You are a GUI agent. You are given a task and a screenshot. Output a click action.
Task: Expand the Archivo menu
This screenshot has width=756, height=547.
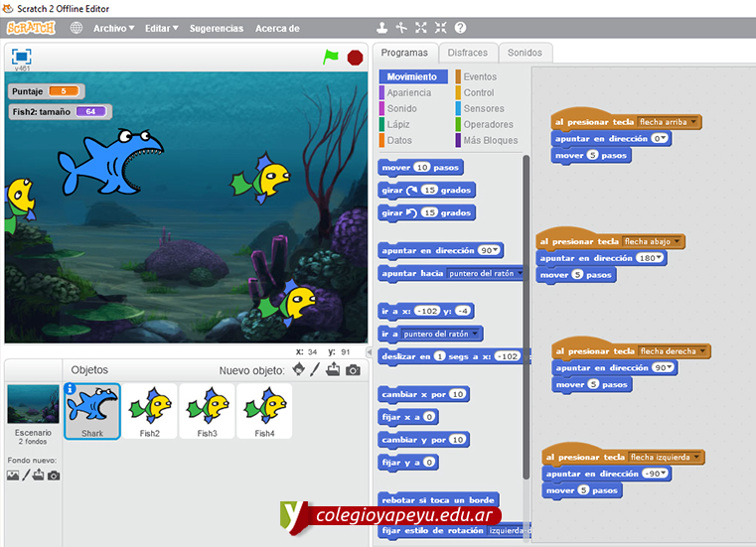point(113,29)
